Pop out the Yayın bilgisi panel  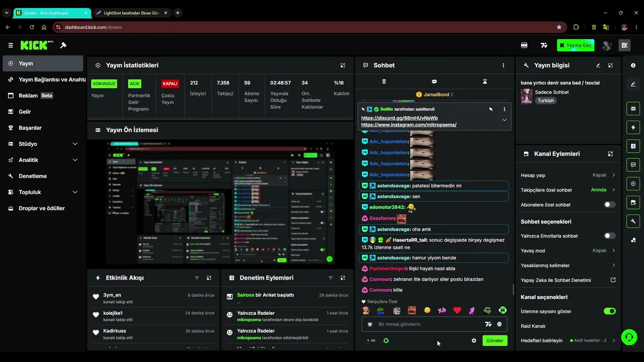[610, 65]
